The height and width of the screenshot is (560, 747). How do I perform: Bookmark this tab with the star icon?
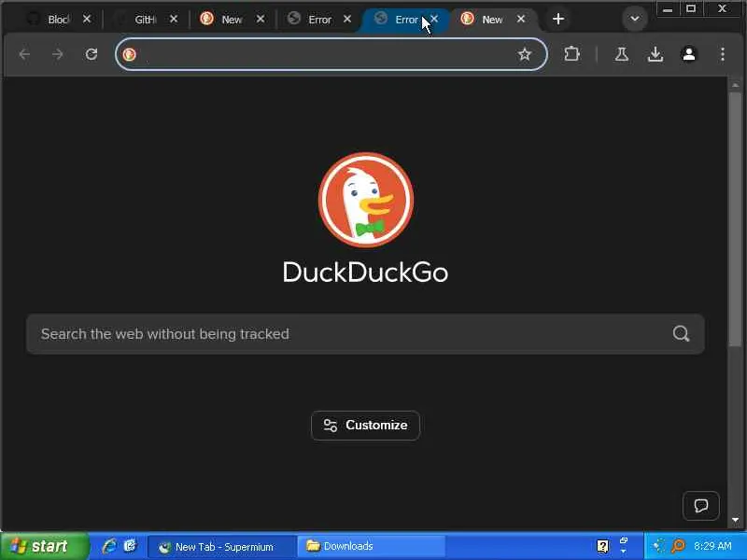(x=525, y=54)
